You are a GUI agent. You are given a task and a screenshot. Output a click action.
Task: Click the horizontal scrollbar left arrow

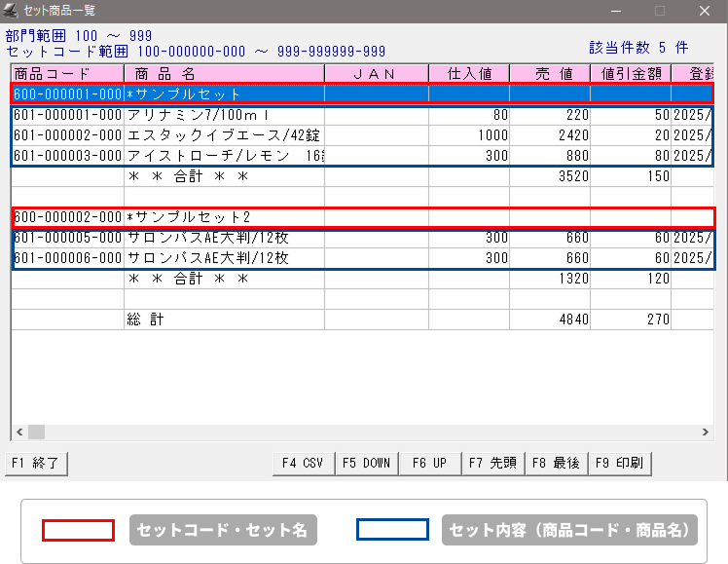tap(18, 432)
